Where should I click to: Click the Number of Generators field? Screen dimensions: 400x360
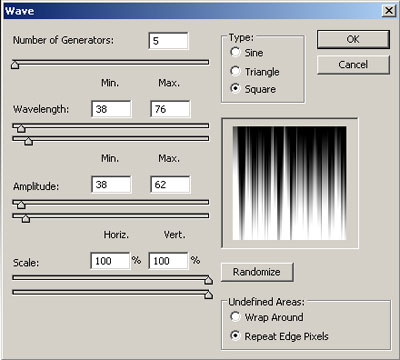point(168,41)
